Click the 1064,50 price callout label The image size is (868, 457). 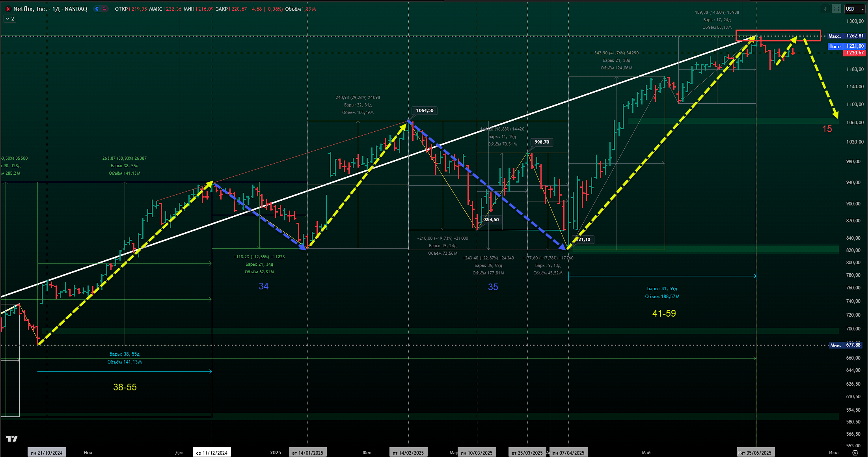point(425,110)
